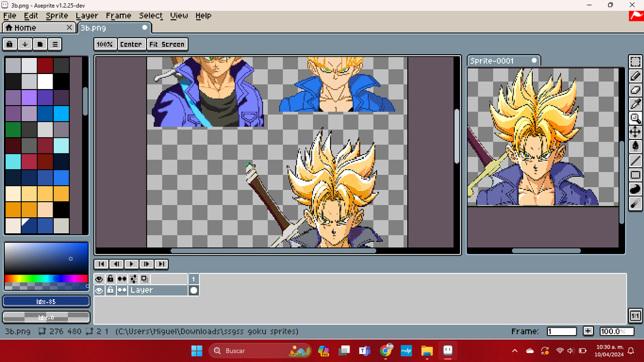
Task: Select the Zoom magnifier tool
Action: pos(635,118)
